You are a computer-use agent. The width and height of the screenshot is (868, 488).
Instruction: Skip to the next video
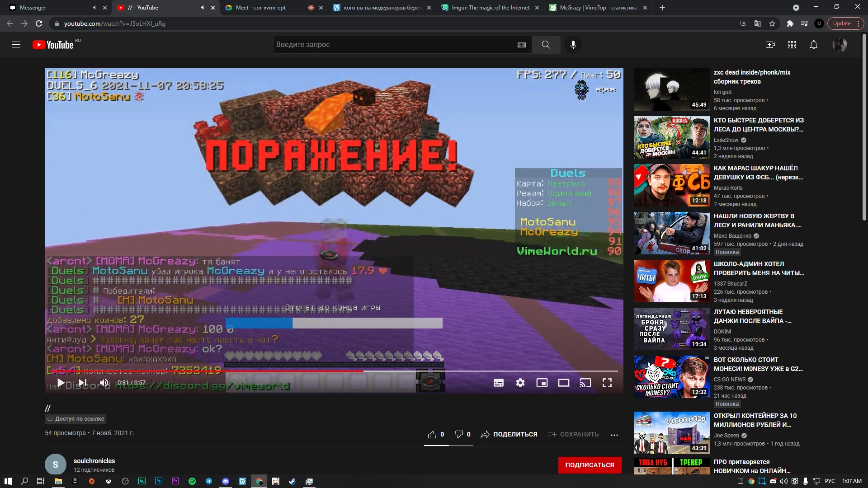coord(83,383)
